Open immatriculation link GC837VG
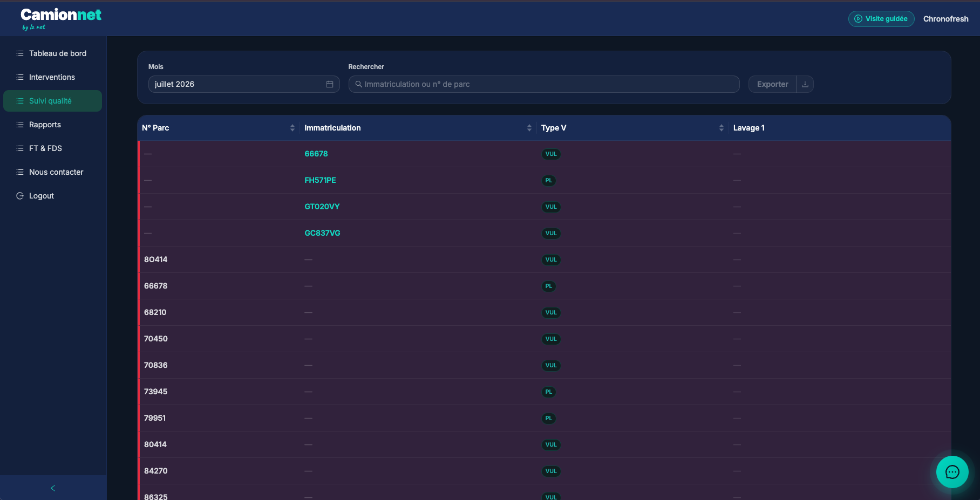The image size is (980, 500). [322, 233]
